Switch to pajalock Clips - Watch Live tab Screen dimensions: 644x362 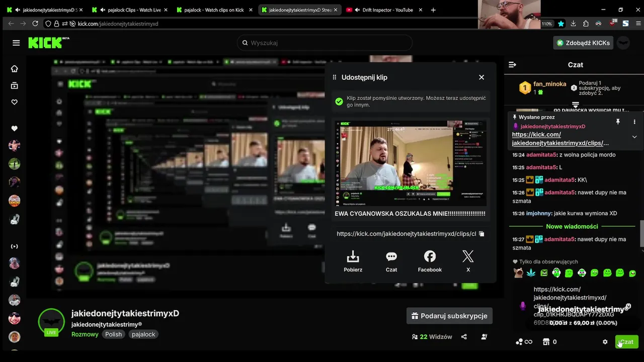point(130,10)
